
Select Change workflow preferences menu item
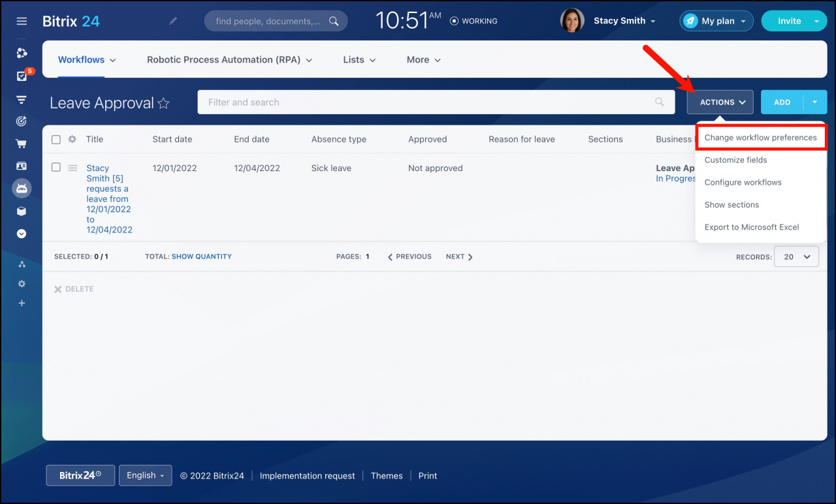coord(761,138)
